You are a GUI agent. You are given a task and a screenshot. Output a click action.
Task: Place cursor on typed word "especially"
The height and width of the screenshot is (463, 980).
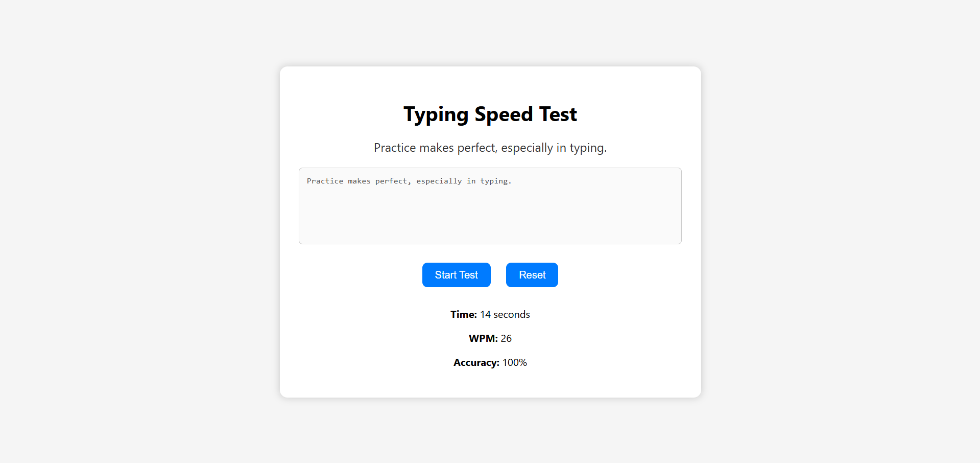(439, 181)
